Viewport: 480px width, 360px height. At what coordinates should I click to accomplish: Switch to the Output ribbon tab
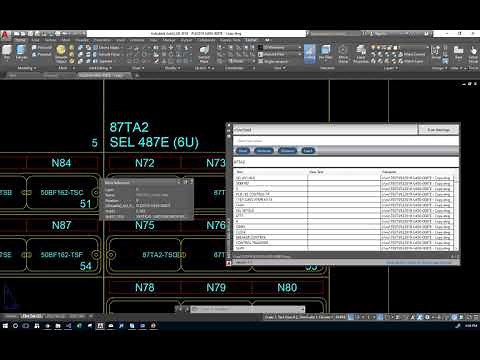click(x=186, y=40)
